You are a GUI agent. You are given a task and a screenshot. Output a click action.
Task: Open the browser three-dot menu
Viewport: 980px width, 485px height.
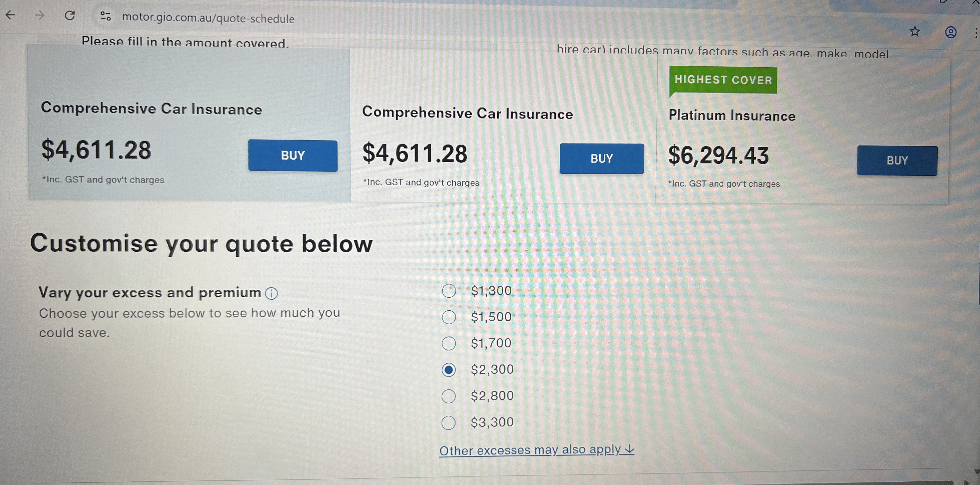[976, 33]
